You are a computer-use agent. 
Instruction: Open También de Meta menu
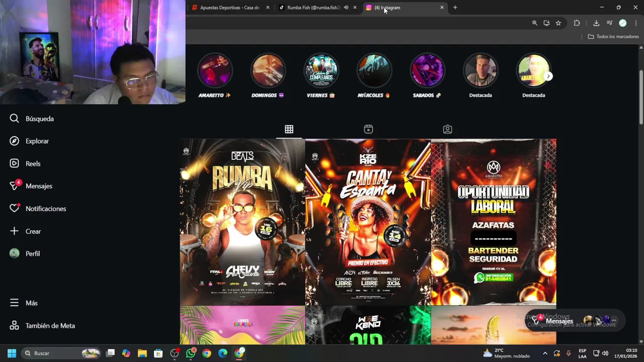pos(43,326)
